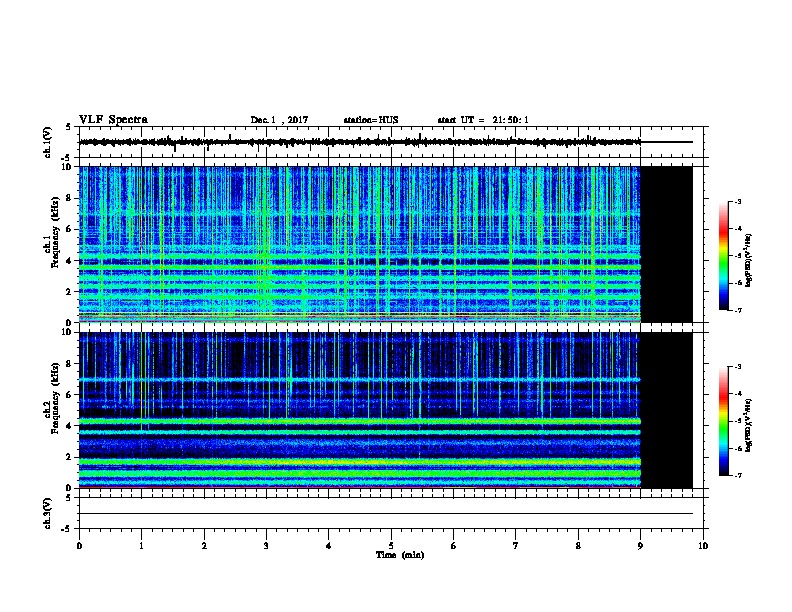Image resolution: width=792 pixels, height=612 pixels.
Task: Click the ch.2 spectrogram color scale bar
Action: 724,421
